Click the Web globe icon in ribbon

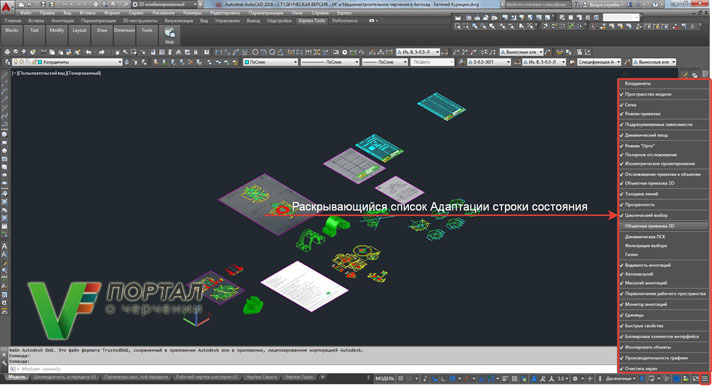[x=169, y=32]
